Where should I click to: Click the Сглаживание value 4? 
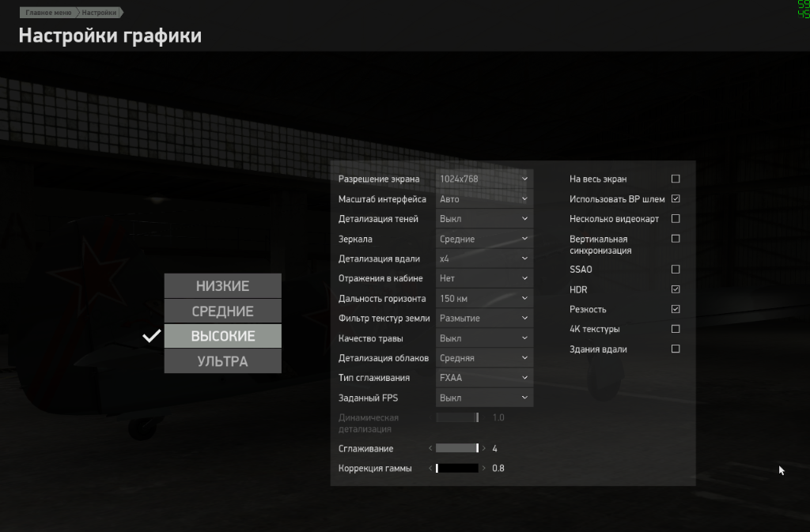pos(495,448)
